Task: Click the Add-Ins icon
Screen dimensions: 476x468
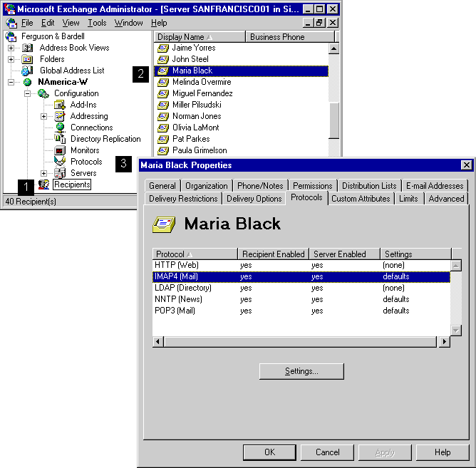Action: (x=60, y=105)
